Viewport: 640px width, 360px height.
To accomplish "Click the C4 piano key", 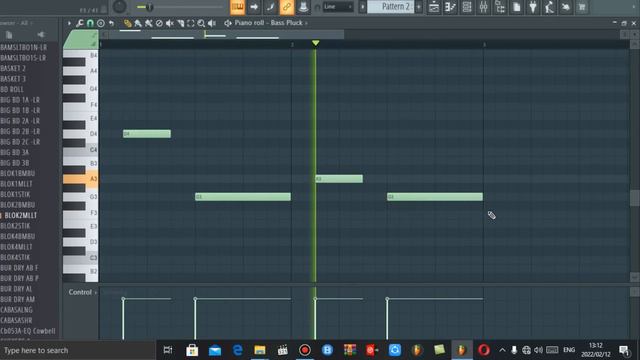I will click(80, 150).
